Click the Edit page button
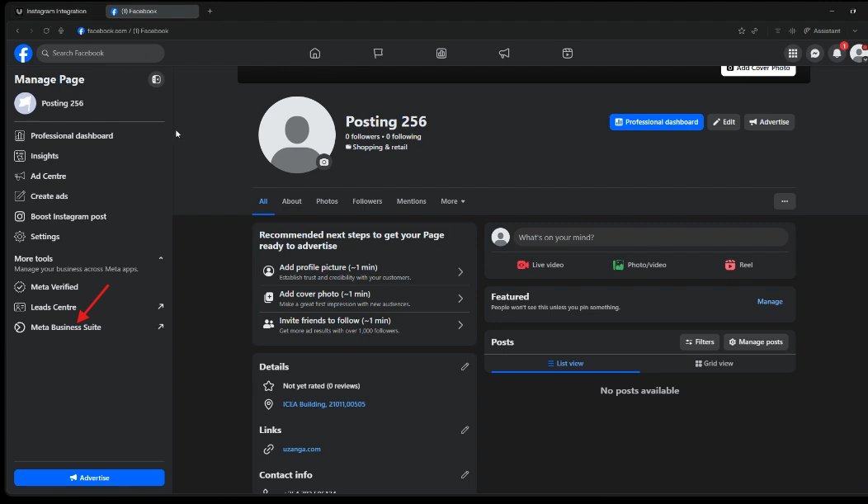Image resolution: width=868 pixels, height=504 pixels. tap(724, 122)
